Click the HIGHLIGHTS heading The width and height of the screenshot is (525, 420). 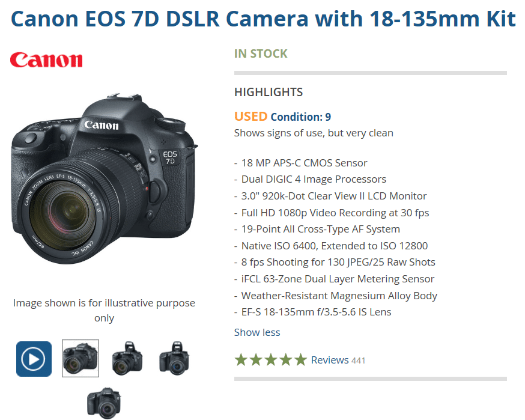(269, 92)
